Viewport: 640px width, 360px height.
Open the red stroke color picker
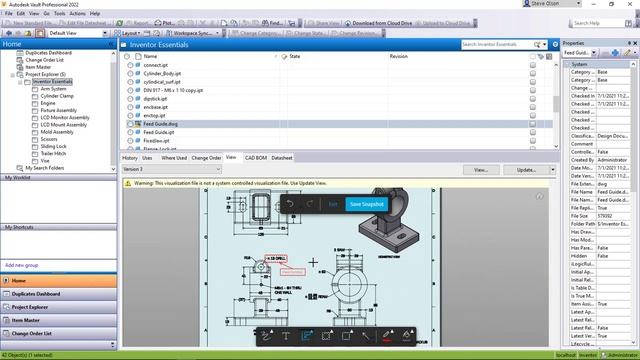tap(387, 336)
